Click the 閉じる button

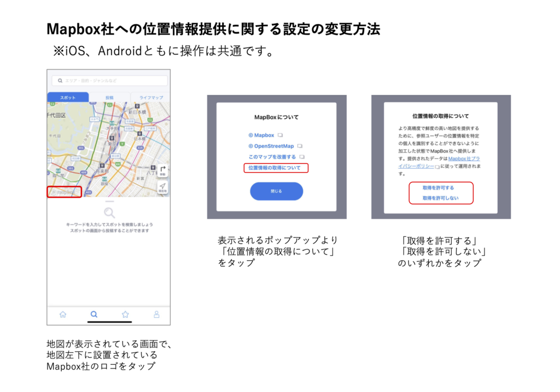(x=276, y=191)
